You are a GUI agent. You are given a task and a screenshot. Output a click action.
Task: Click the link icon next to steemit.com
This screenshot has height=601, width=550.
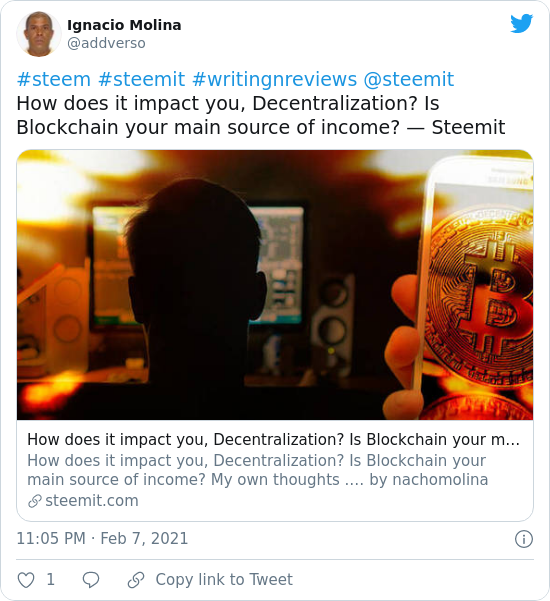coord(35,501)
